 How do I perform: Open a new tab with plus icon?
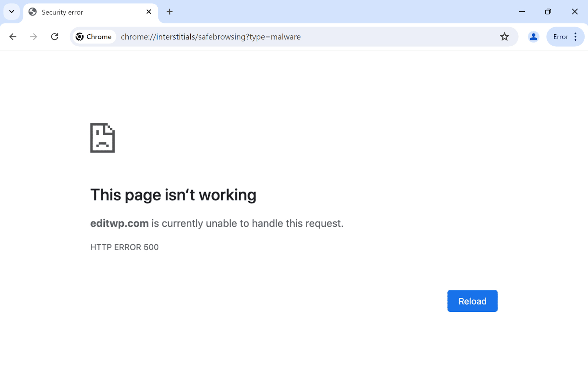coord(169,12)
